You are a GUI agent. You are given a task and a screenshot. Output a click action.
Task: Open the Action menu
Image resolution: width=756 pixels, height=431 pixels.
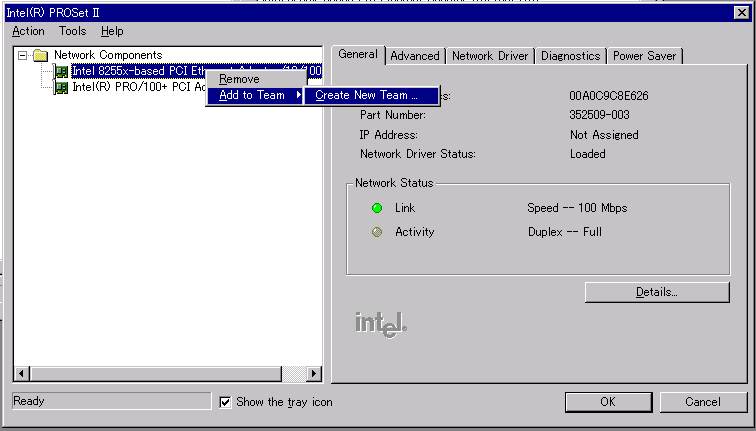click(x=28, y=31)
